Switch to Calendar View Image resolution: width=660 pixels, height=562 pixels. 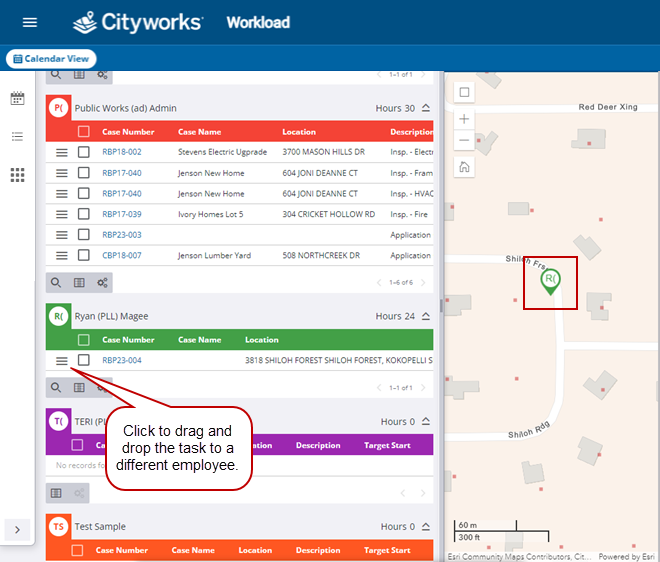pyautogui.click(x=50, y=59)
